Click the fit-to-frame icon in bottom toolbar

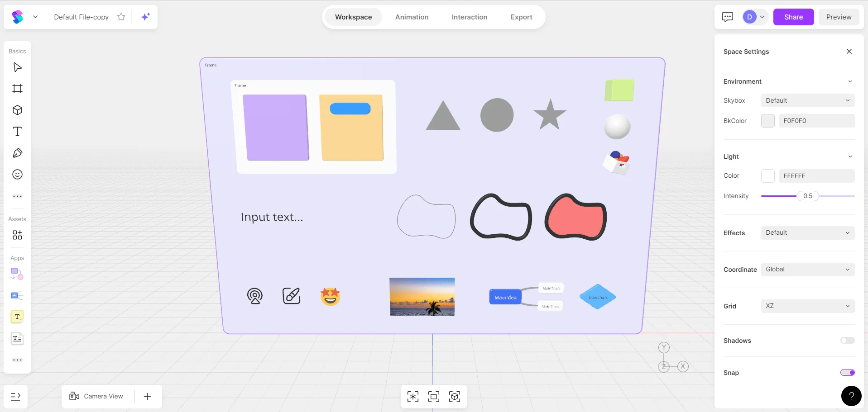click(434, 397)
